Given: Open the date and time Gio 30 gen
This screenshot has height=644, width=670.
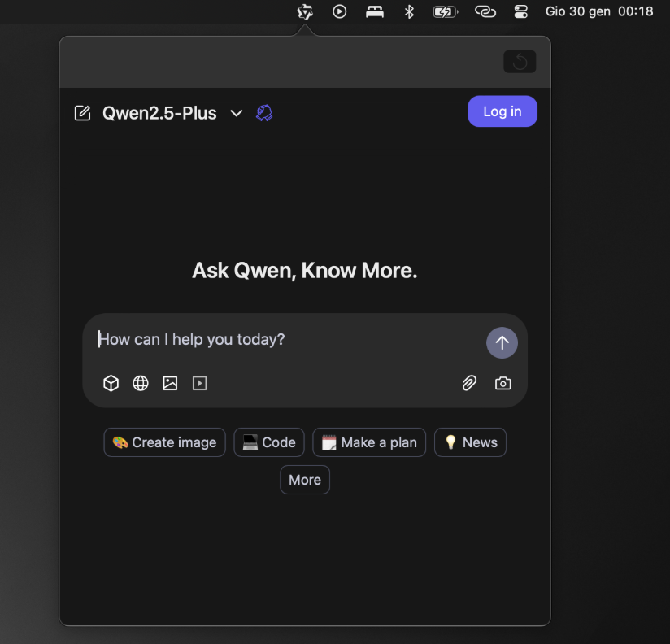Looking at the screenshot, I should [599, 11].
